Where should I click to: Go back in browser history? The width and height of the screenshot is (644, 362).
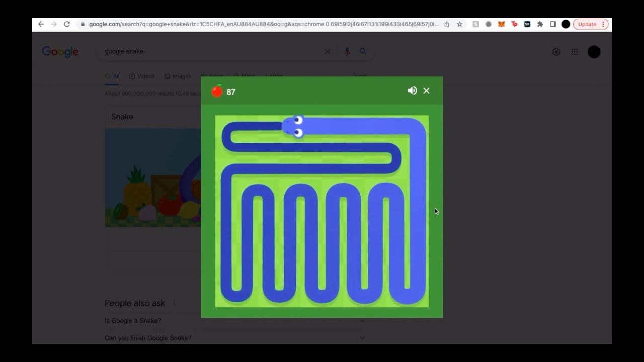[x=41, y=24]
